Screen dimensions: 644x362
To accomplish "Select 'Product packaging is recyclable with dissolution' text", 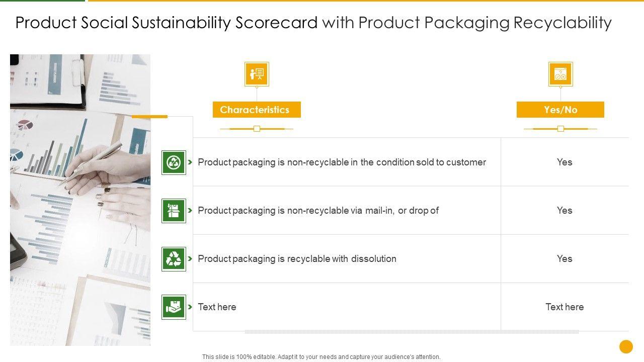I will 297,259.
